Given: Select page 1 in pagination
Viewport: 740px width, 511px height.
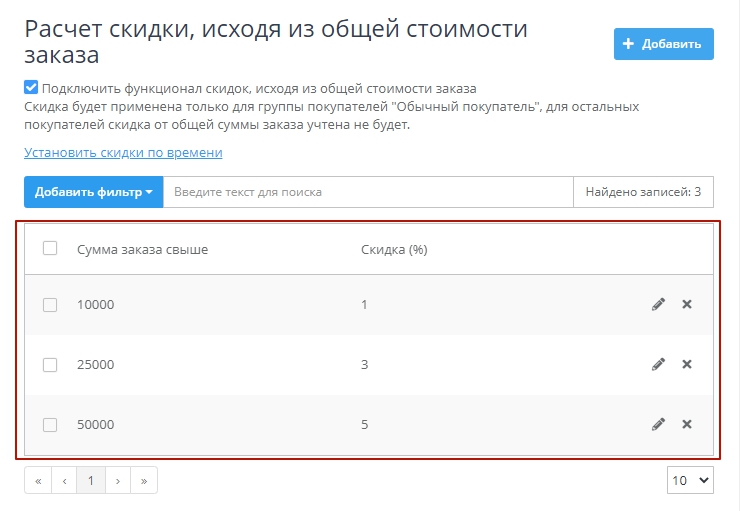Looking at the screenshot, I should pyautogui.click(x=90, y=481).
